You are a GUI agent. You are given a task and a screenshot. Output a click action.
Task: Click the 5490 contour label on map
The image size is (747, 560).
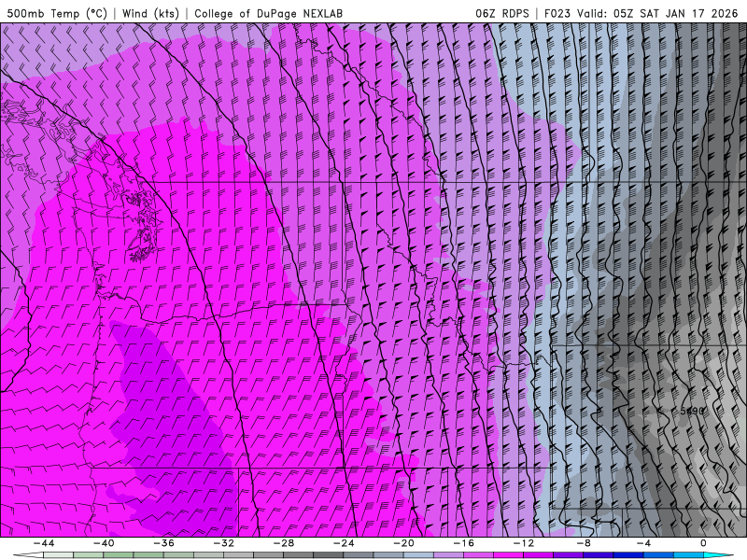coord(692,410)
